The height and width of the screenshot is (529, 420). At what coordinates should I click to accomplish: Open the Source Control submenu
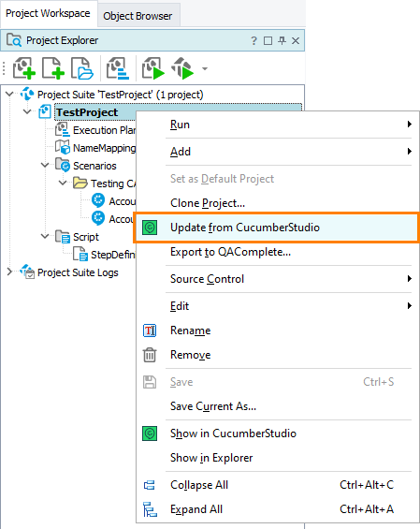[278, 279]
